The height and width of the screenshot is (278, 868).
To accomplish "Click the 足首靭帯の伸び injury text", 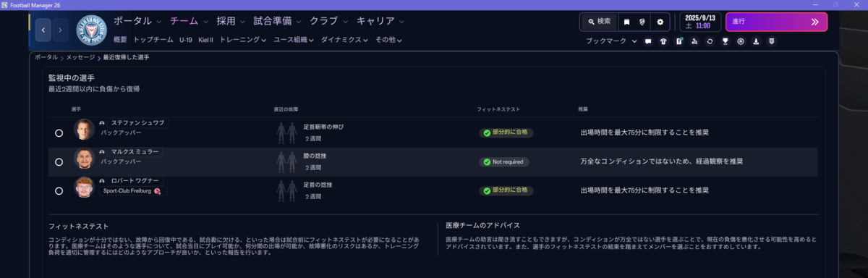I will click(x=323, y=127).
